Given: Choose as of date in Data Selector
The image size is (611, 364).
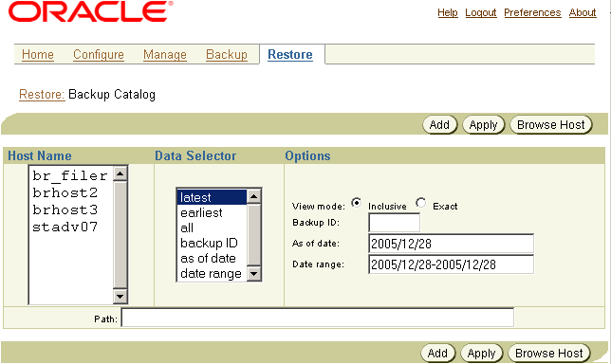Looking at the screenshot, I should (x=212, y=258).
